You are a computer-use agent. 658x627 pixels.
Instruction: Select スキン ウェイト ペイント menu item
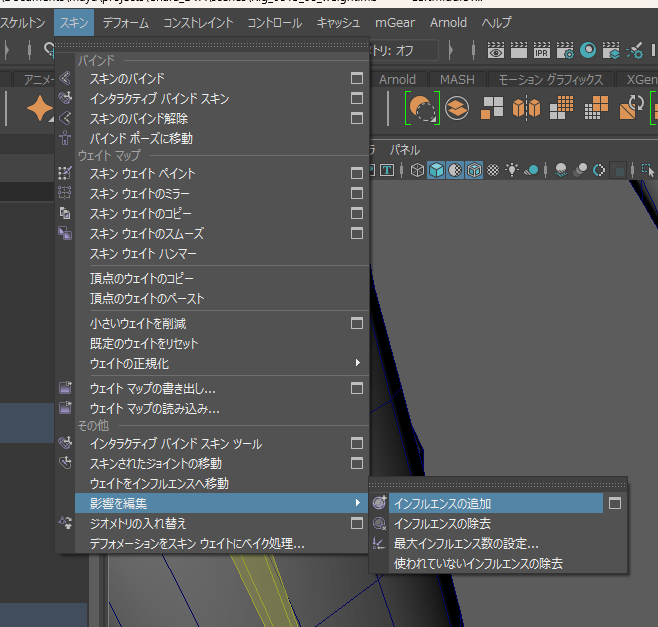click(x=142, y=174)
